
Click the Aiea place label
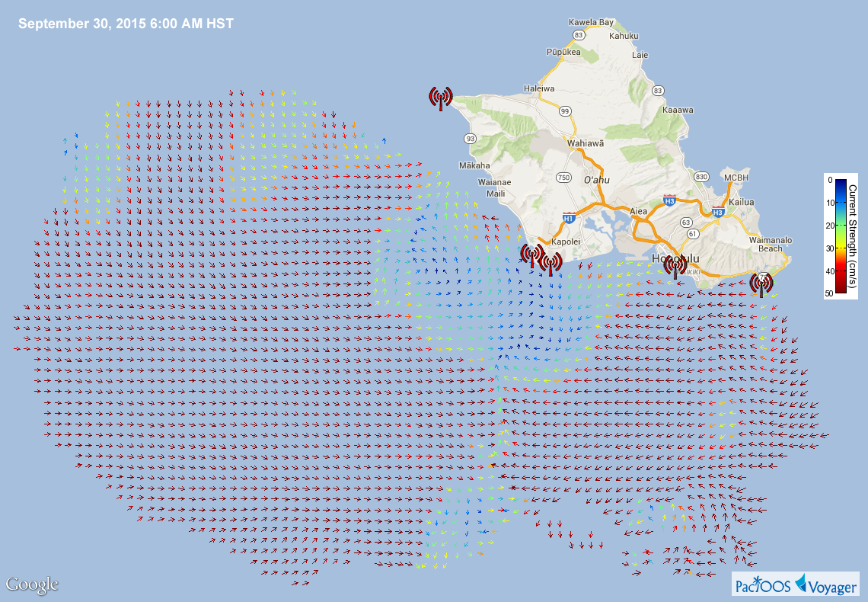pyautogui.click(x=638, y=211)
